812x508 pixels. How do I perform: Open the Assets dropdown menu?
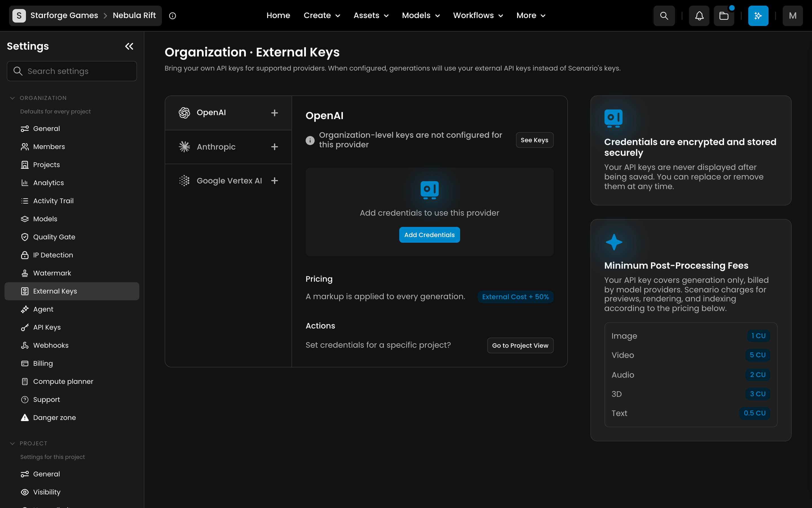371,16
